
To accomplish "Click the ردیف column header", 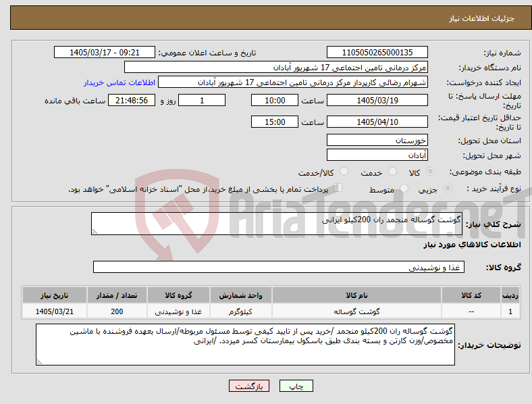I will tap(510, 295).
